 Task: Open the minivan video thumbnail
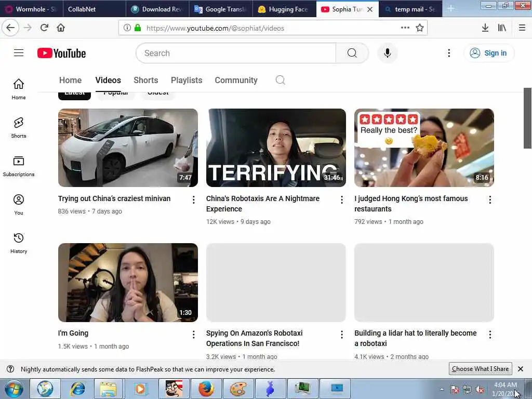pyautogui.click(x=128, y=148)
